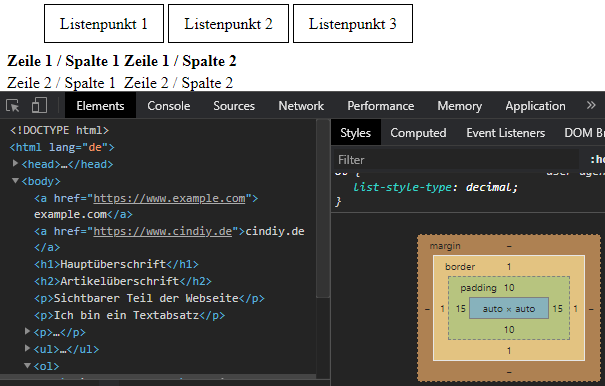Screen dimensions: 605x386
Task: Open the www.example.com href link
Action: pos(169,198)
